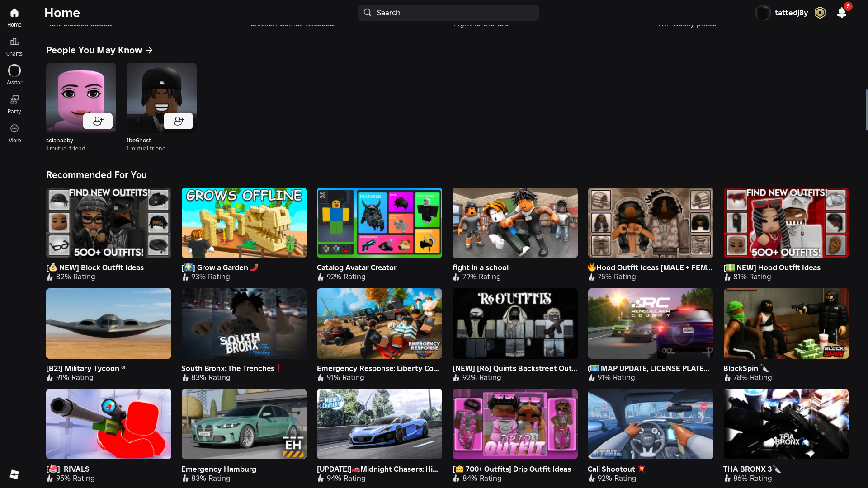Viewport: 868px width, 488px height.
Task: Open 1beGhost's profile name
Action: (139, 141)
